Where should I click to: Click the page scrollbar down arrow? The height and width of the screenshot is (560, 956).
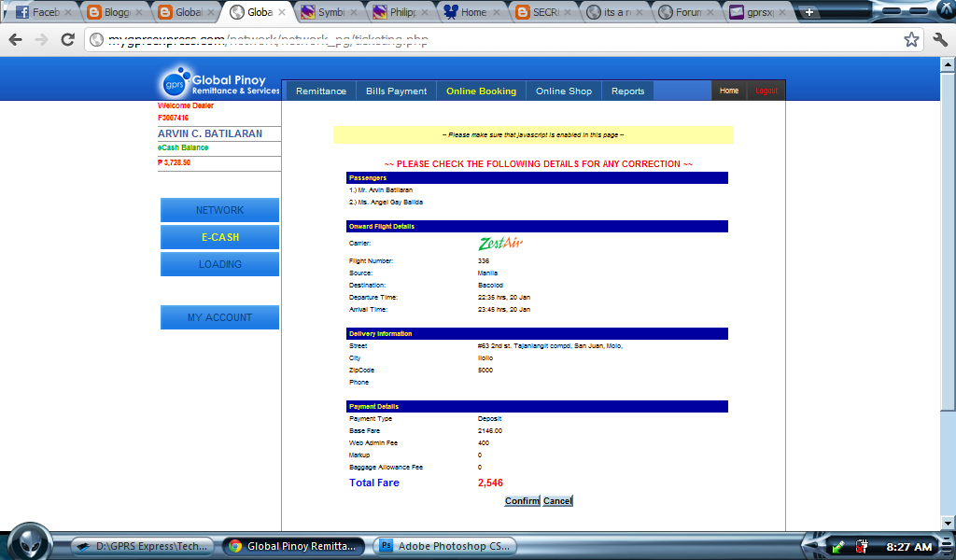point(948,523)
